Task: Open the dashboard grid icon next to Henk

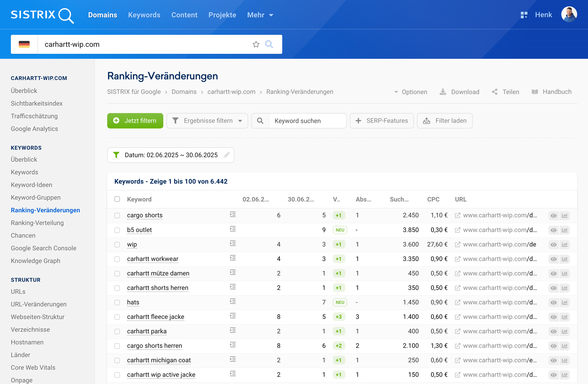Action: (x=524, y=15)
